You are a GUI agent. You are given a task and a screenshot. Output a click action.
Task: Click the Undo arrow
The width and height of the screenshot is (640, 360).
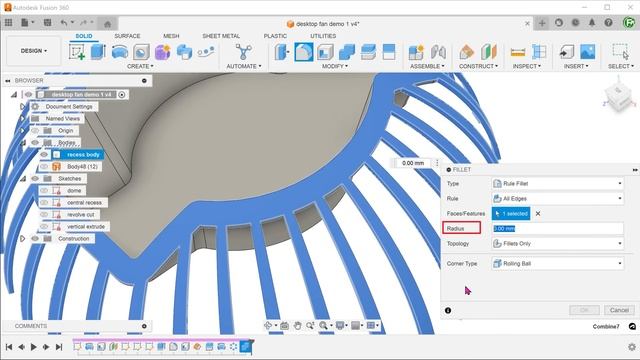pyautogui.click(x=64, y=23)
